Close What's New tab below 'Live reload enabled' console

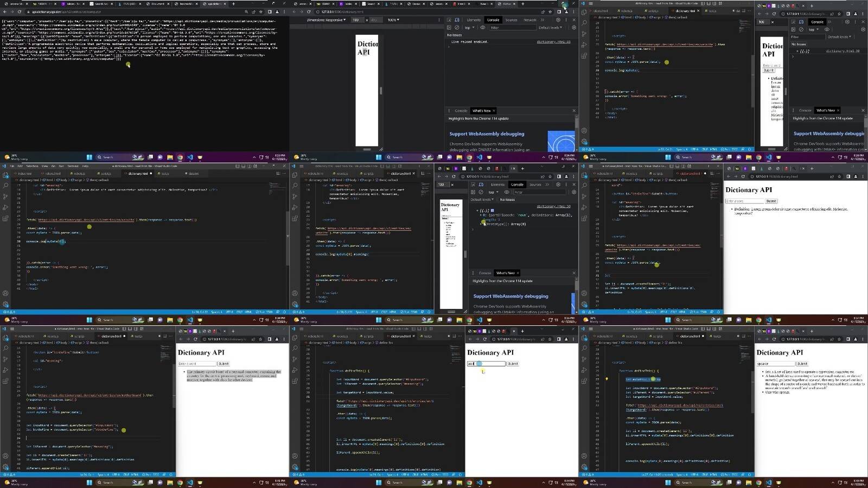[495, 111]
